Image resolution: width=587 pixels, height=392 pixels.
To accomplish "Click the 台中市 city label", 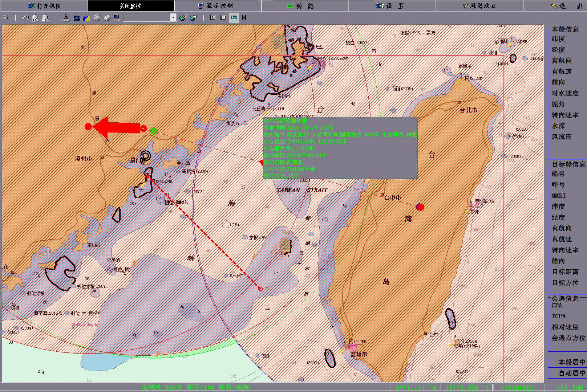I will (393, 197).
